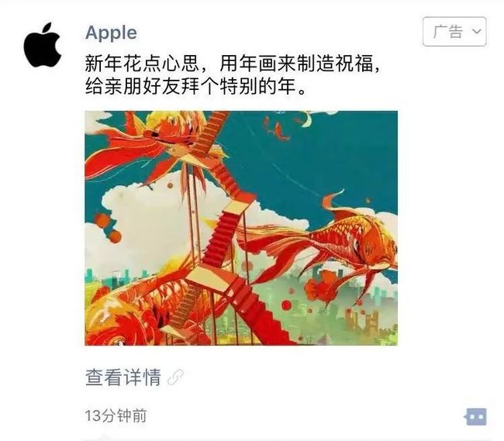Screen dimensions: 504x441
Task: Click the small red flower near the koi
Action: 323,286
